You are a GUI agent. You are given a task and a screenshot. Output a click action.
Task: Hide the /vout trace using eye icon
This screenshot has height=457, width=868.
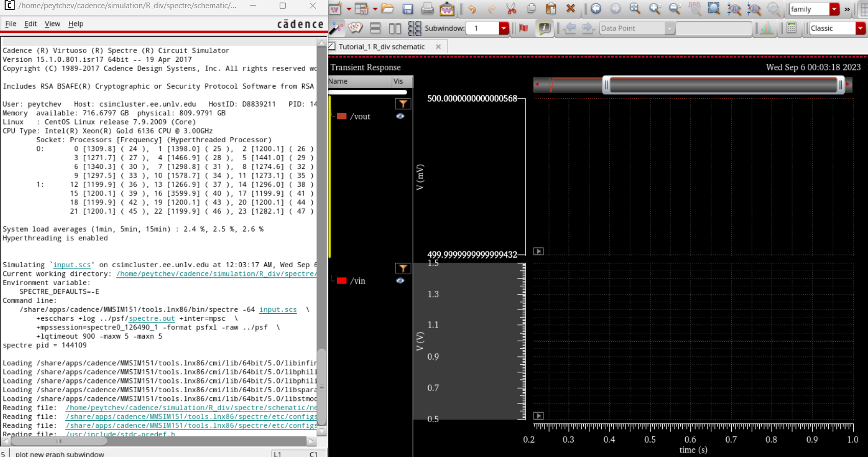point(400,116)
